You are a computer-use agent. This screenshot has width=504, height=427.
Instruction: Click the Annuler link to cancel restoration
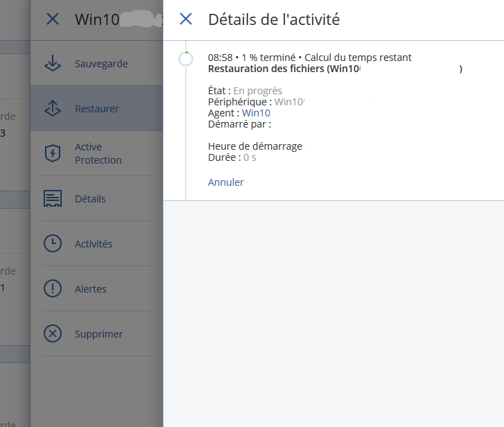pyautogui.click(x=225, y=182)
